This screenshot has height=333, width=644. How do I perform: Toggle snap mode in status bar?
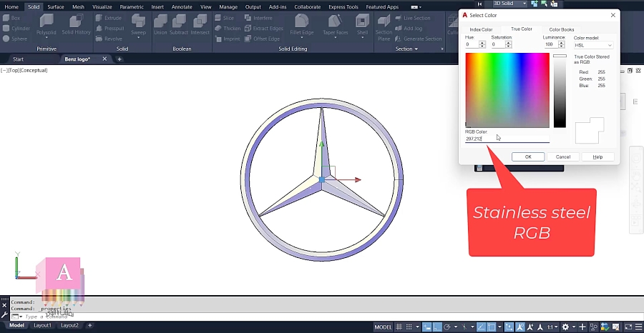click(409, 327)
